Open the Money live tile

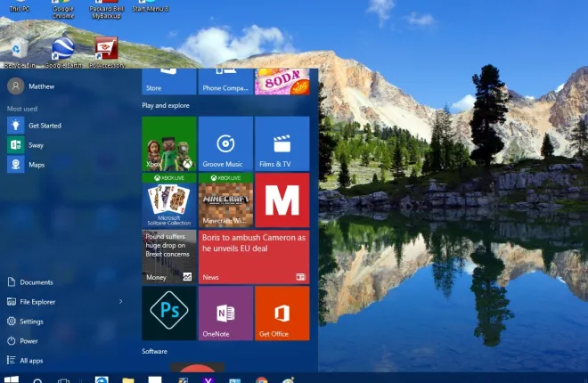[168, 257]
